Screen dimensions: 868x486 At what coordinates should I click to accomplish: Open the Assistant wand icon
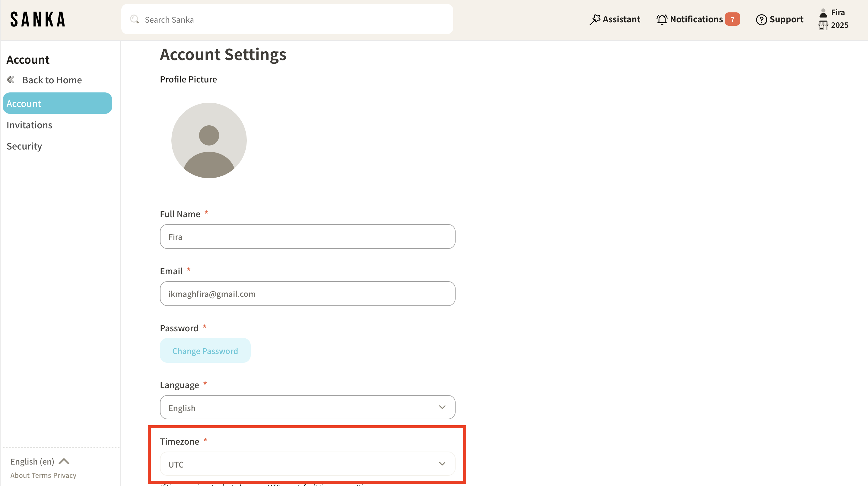pyautogui.click(x=595, y=20)
